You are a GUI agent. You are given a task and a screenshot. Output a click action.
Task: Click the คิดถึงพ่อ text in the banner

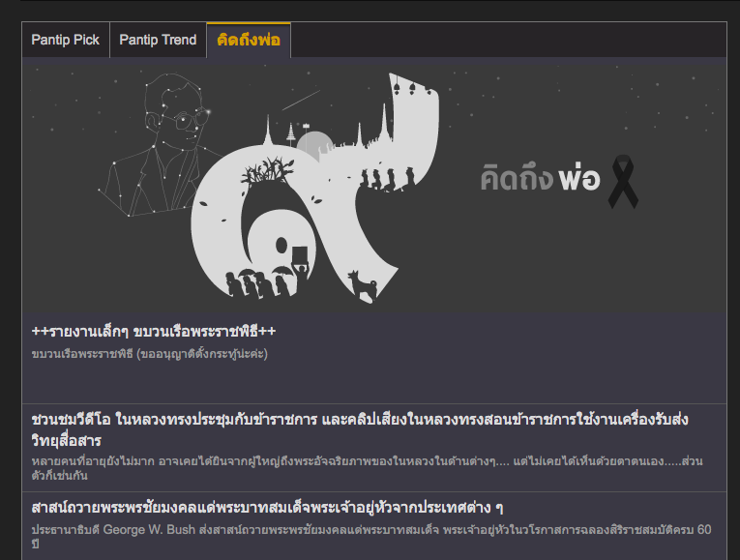coord(540,180)
